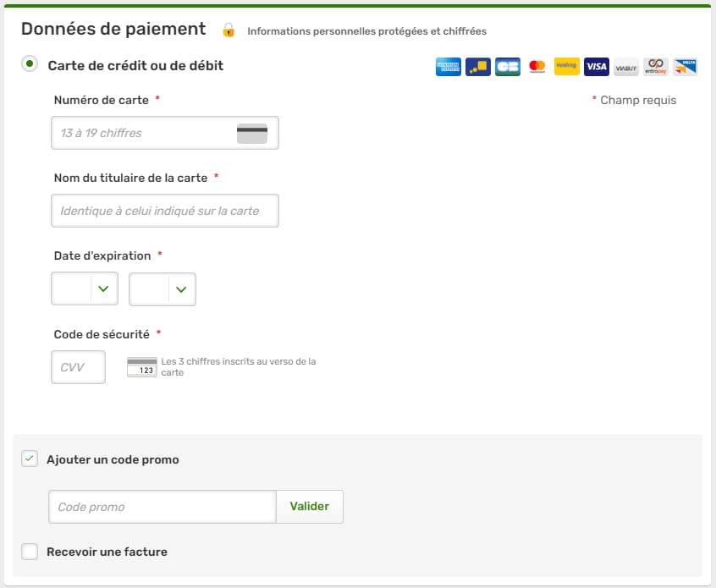Select the Mastercard payment icon
Image resolution: width=716 pixels, height=588 pixels.
(537, 66)
